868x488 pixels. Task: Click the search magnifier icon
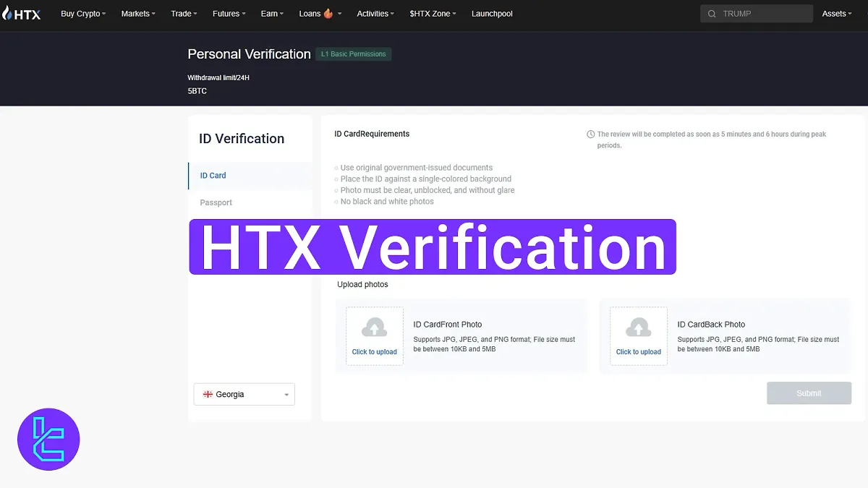tap(711, 13)
